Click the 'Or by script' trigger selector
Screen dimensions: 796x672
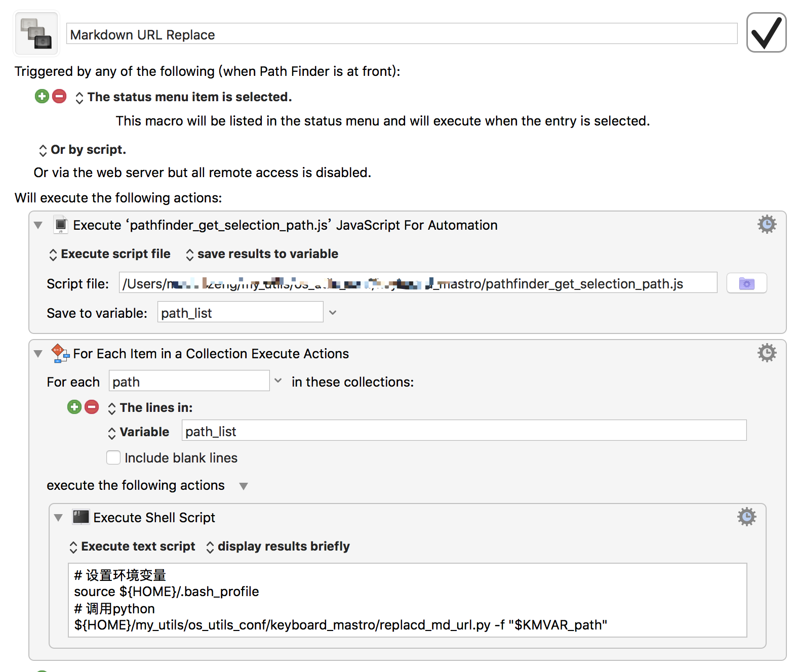[x=83, y=150]
